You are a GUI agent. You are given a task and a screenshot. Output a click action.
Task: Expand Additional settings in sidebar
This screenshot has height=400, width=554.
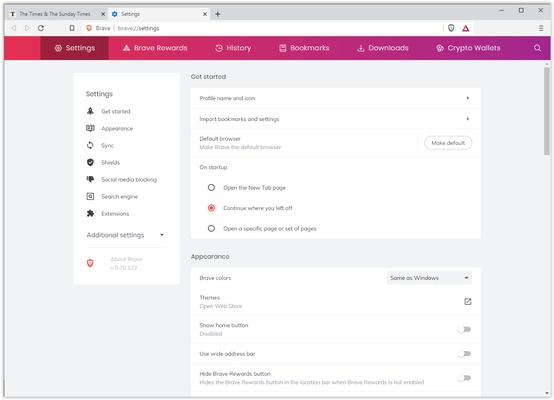125,235
